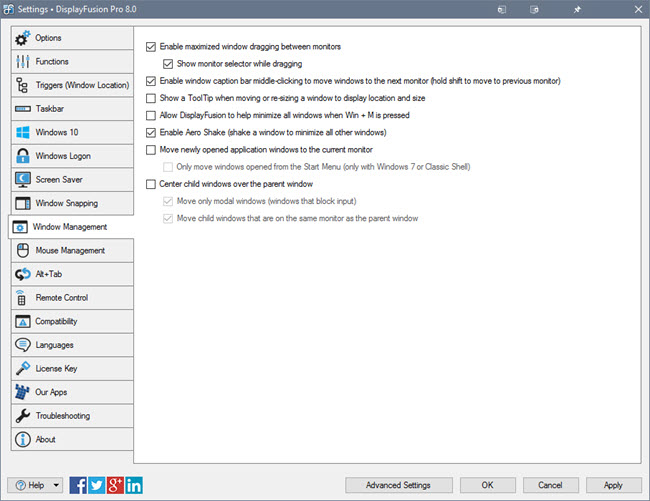Click the Compatibility window icon

(23, 321)
